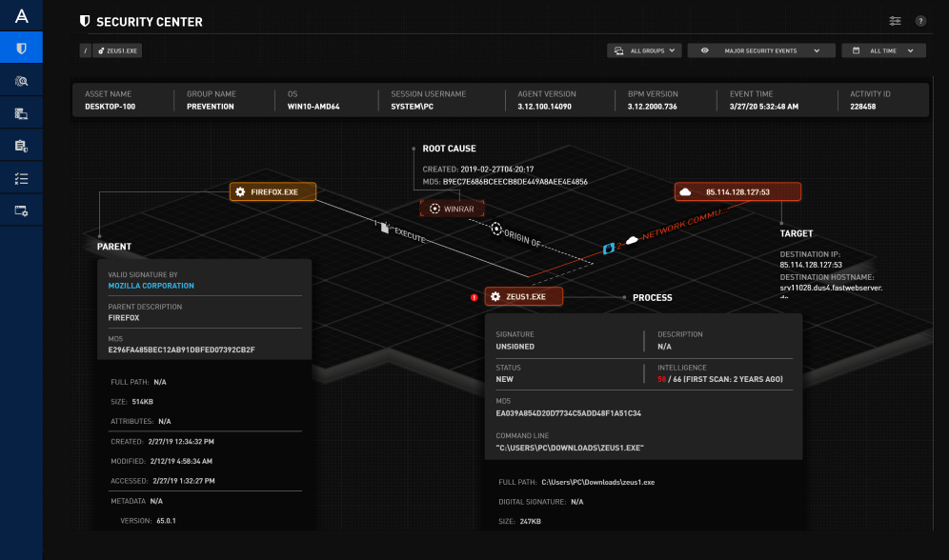Click the PARENT heading

[114, 246]
